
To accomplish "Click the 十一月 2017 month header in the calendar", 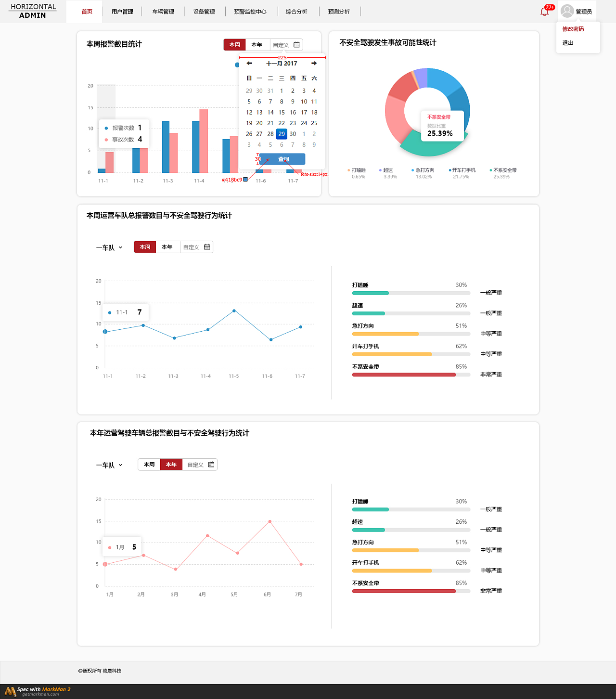I will tap(282, 64).
